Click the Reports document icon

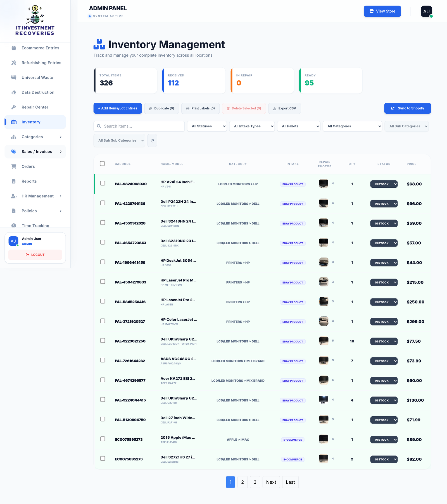tap(14, 181)
